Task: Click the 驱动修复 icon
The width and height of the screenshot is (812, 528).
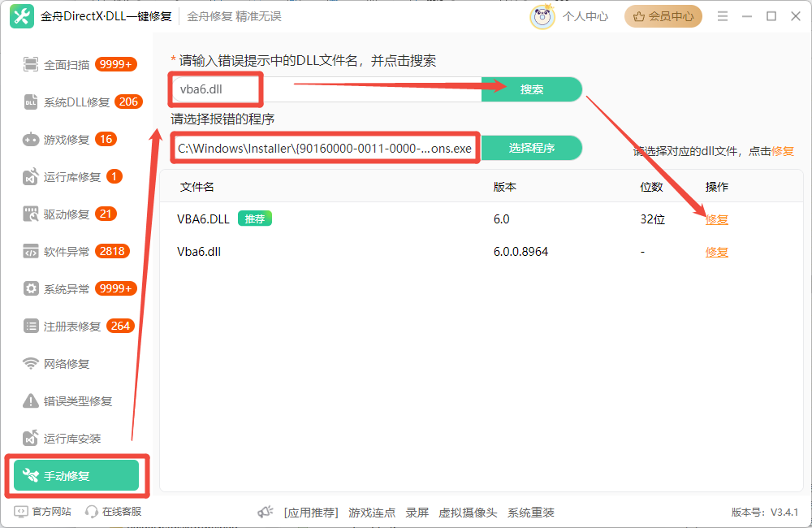Action: tap(31, 214)
